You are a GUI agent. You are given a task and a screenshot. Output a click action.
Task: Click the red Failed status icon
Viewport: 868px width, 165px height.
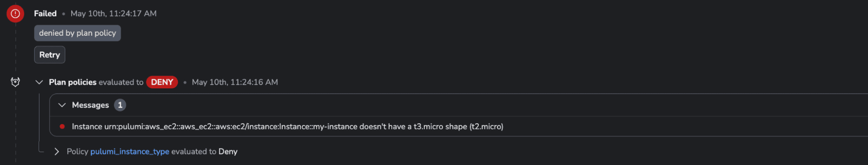[x=15, y=13]
